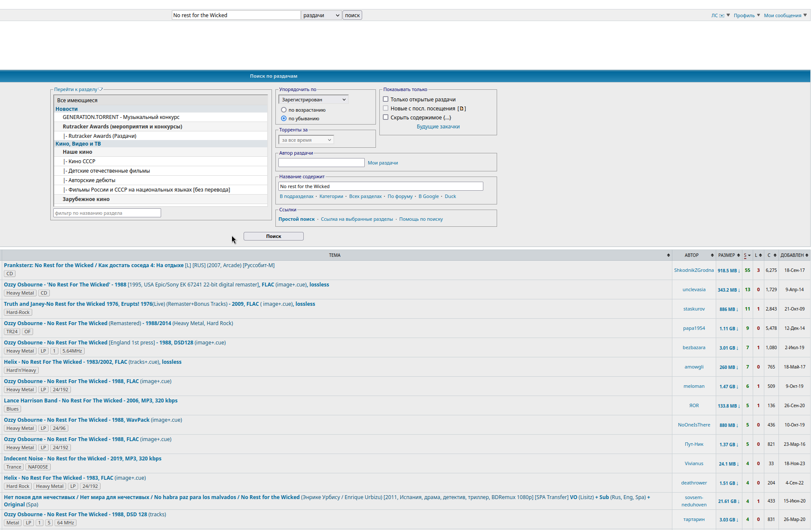Toggle S seeders column sort arrow
This screenshot has width=812, height=530.
coord(749,256)
